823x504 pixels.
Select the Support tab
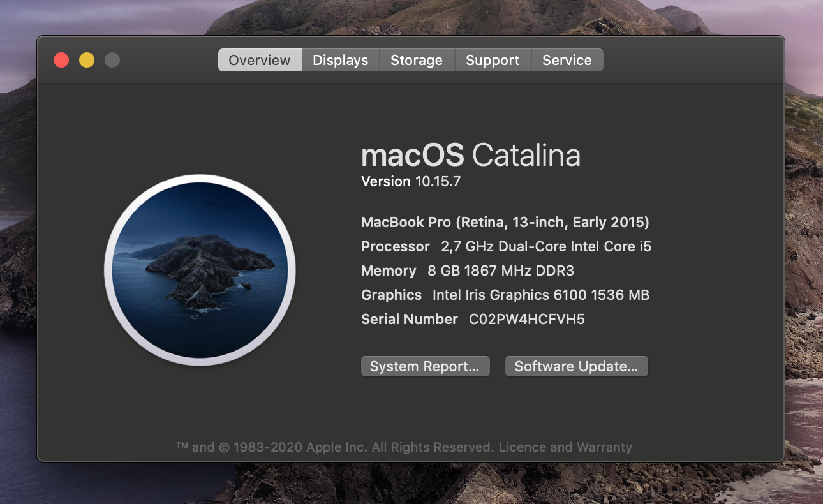coord(493,60)
